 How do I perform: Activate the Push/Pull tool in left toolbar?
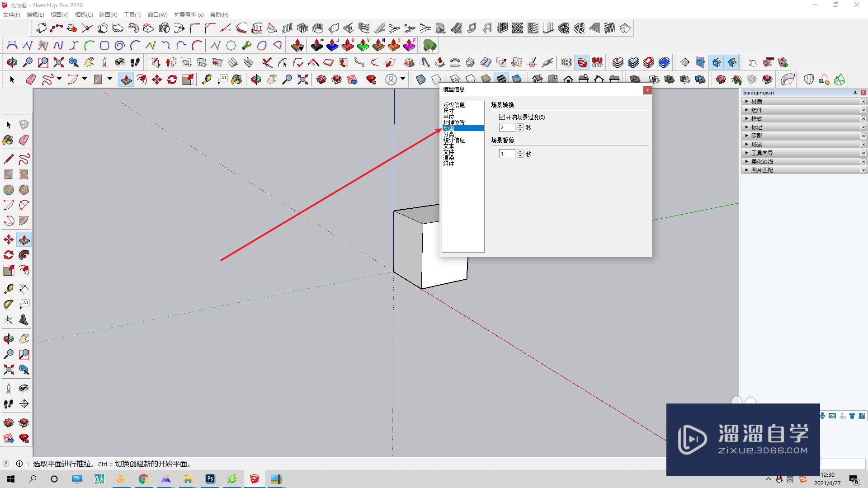pos(24,239)
